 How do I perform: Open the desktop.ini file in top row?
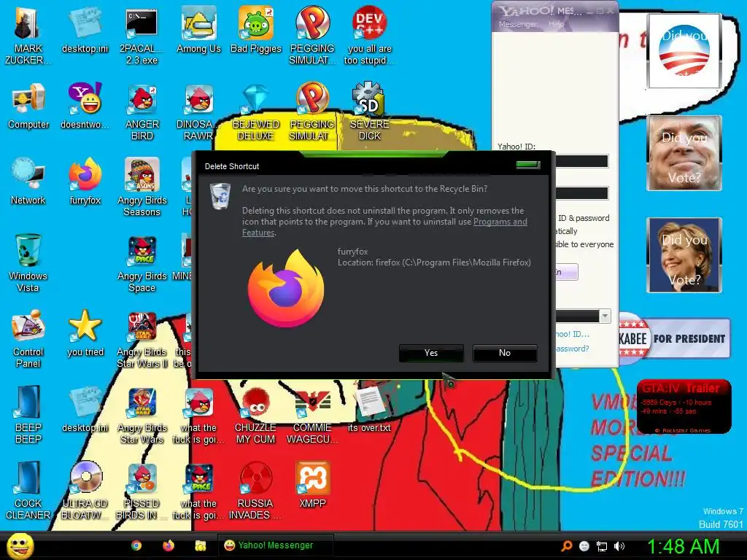85,29
